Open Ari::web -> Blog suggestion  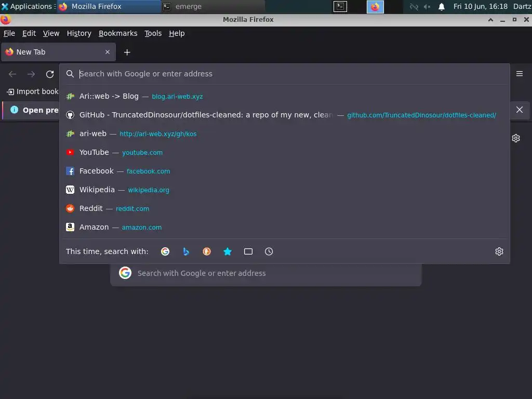coord(284,96)
